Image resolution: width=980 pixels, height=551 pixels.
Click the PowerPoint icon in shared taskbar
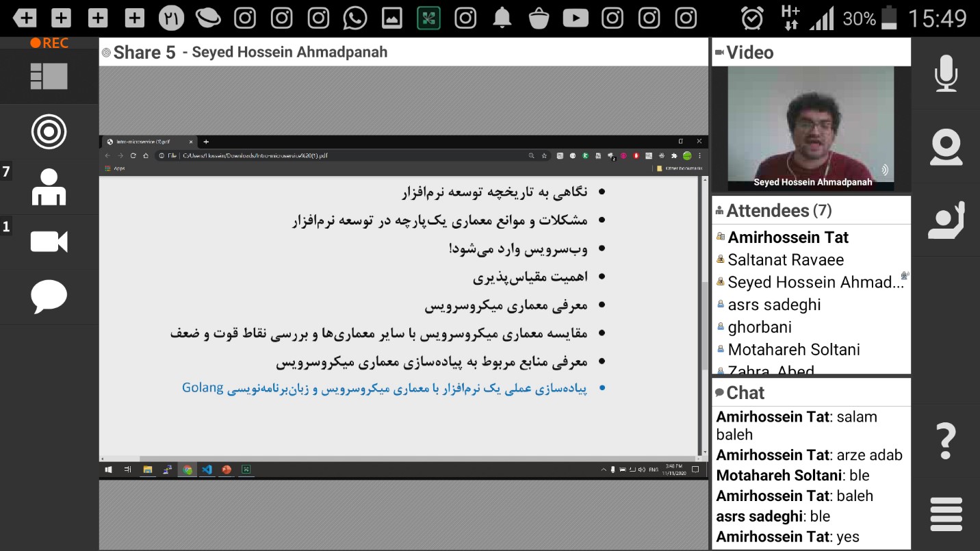click(227, 470)
